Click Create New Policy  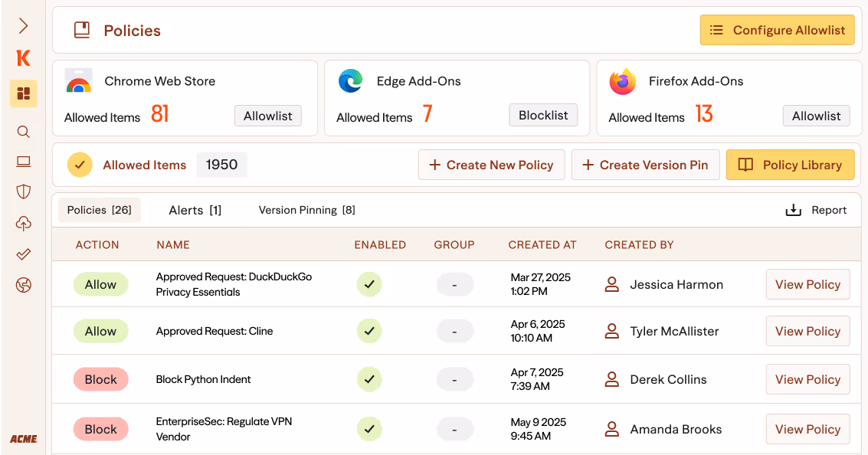(x=492, y=165)
